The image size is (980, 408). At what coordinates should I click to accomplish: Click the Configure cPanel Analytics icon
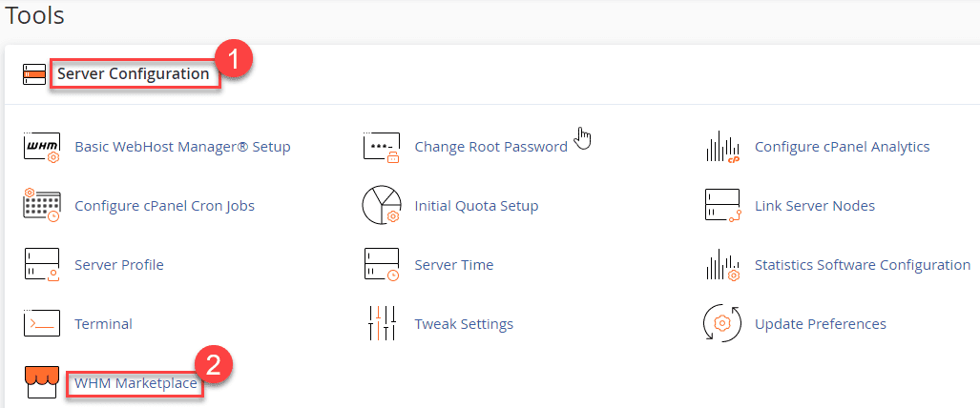pyautogui.click(x=722, y=148)
